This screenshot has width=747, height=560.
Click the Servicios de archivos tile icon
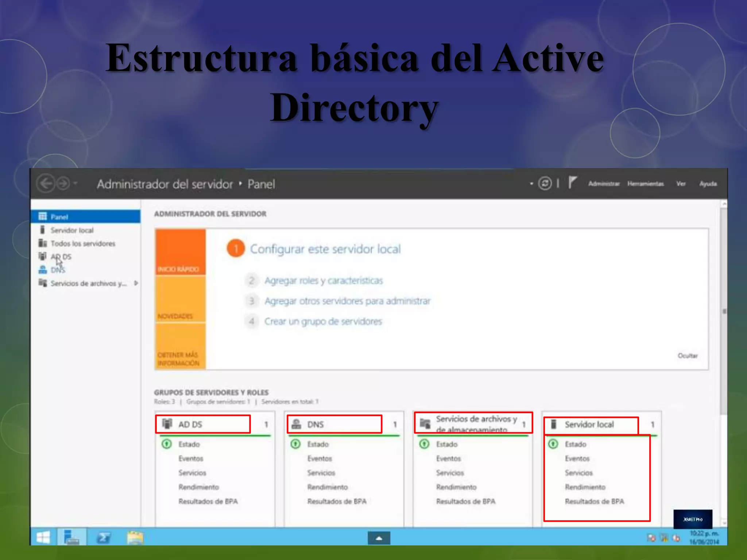pos(425,423)
